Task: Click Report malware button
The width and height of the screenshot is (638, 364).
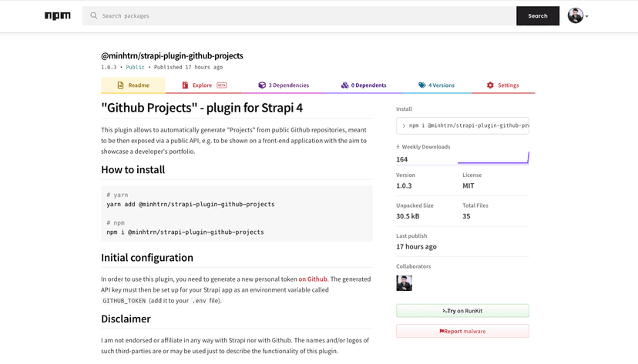Action: click(462, 331)
